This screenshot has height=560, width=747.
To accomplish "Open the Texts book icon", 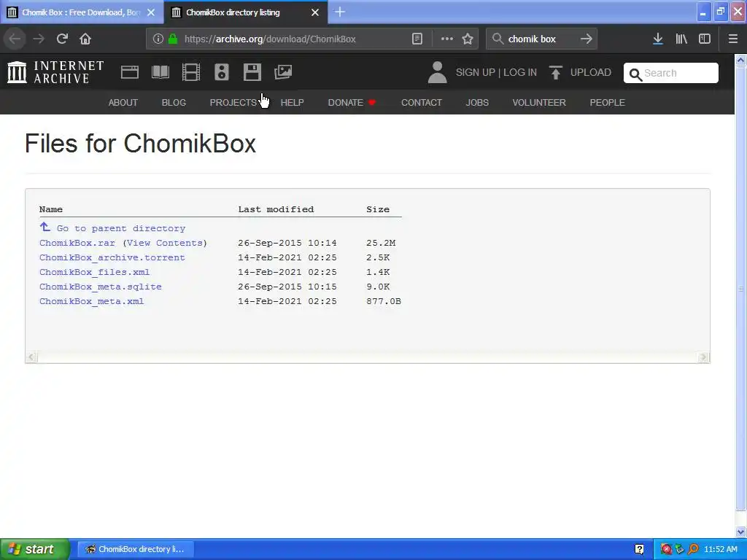I will (x=160, y=72).
